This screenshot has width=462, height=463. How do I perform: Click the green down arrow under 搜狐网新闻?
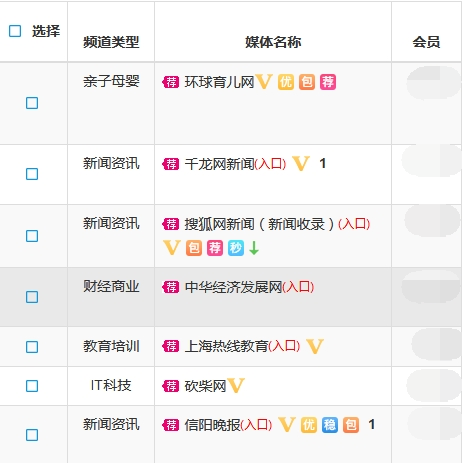[254, 248]
